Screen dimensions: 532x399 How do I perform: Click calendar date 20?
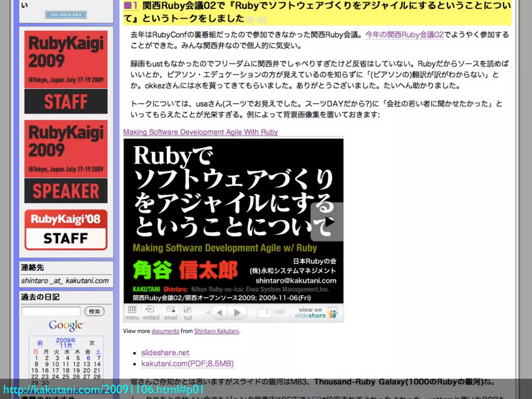87,370
